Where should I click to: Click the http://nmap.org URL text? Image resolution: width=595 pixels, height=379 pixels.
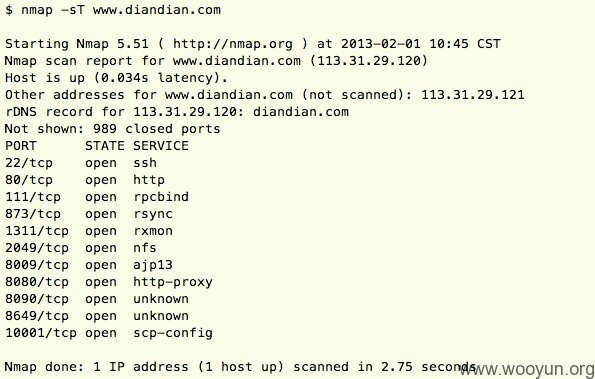pos(233,44)
